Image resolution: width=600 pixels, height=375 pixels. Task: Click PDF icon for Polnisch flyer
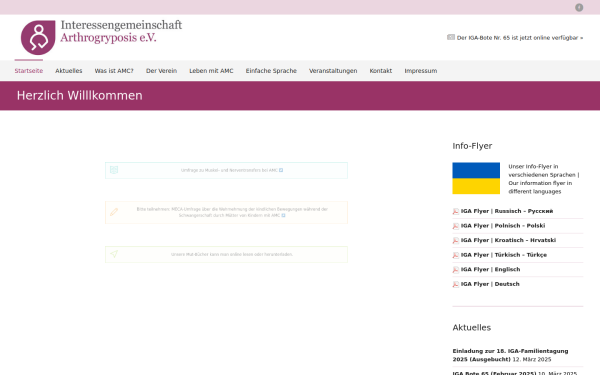(x=455, y=226)
